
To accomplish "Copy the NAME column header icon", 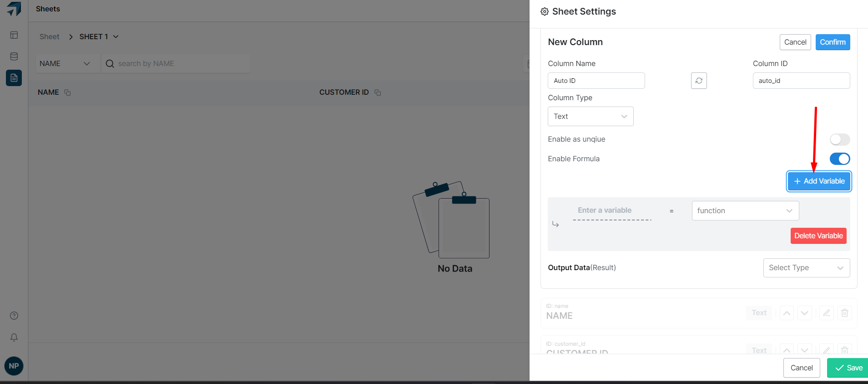I will coord(67,92).
